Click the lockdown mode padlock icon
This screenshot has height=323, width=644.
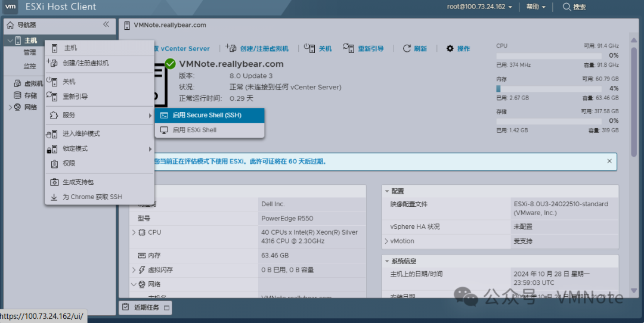(x=52, y=148)
